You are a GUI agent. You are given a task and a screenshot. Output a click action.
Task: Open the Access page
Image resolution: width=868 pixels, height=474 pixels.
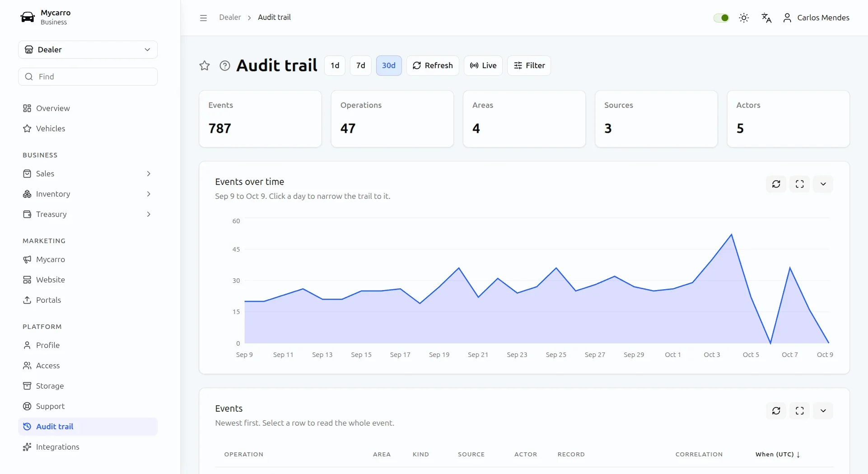tap(88, 366)
